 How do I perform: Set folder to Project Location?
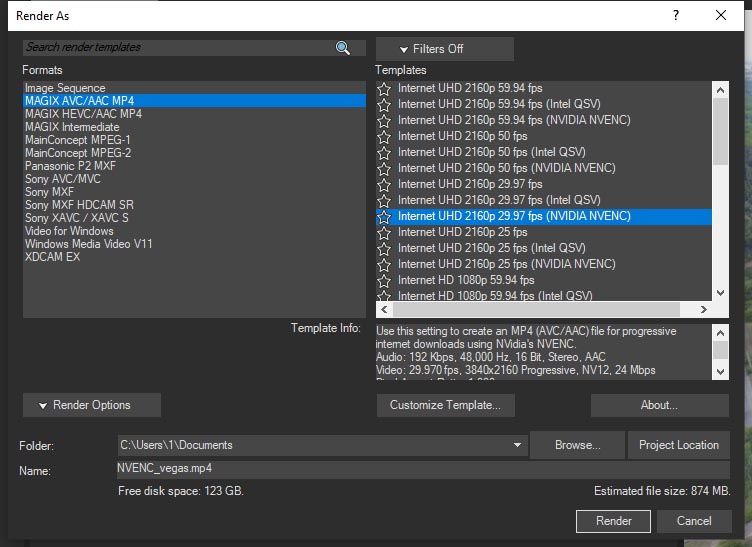tap(679, 445)
